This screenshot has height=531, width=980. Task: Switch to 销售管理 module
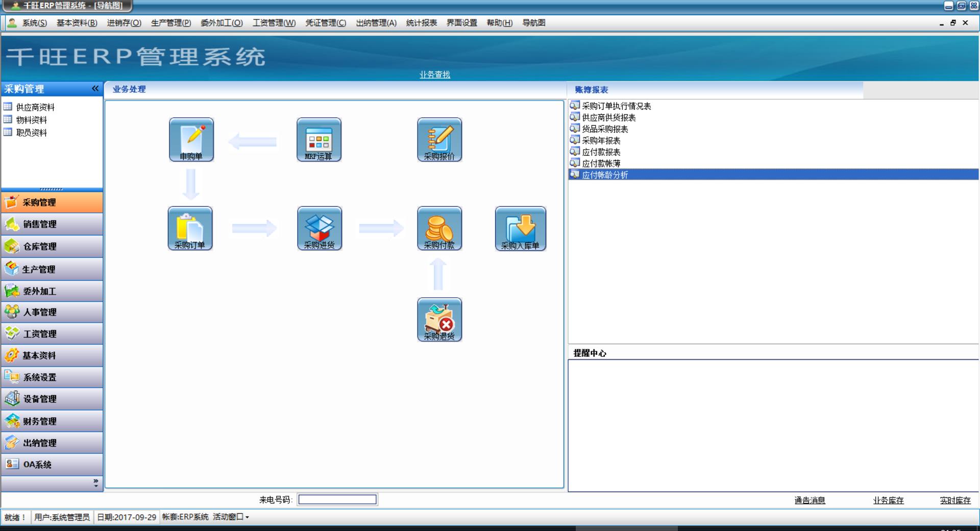click(52, 224)
